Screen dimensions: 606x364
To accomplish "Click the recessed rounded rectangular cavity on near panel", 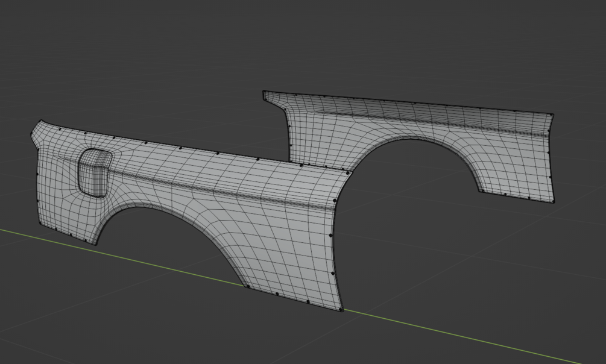I will click(95, 172).
